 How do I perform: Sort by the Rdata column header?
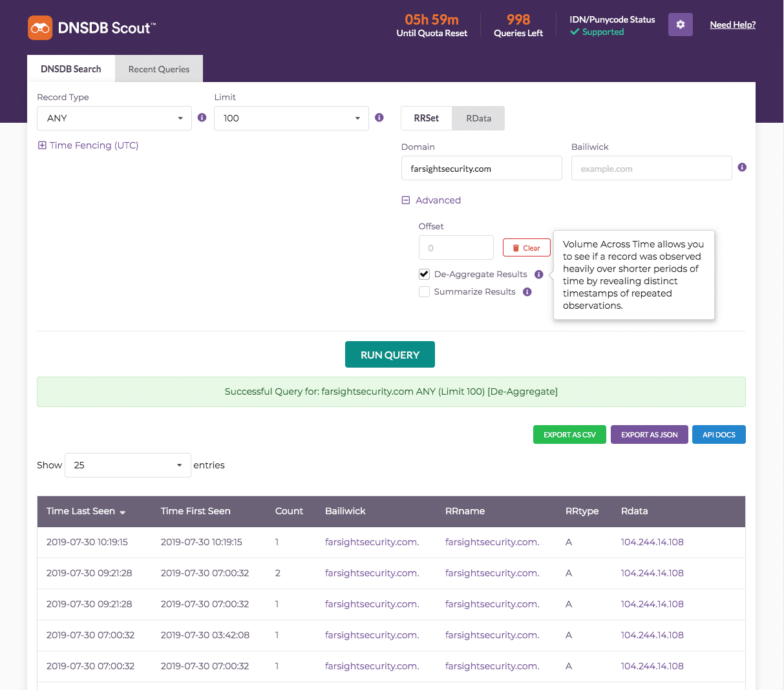(x=634, y=511)
